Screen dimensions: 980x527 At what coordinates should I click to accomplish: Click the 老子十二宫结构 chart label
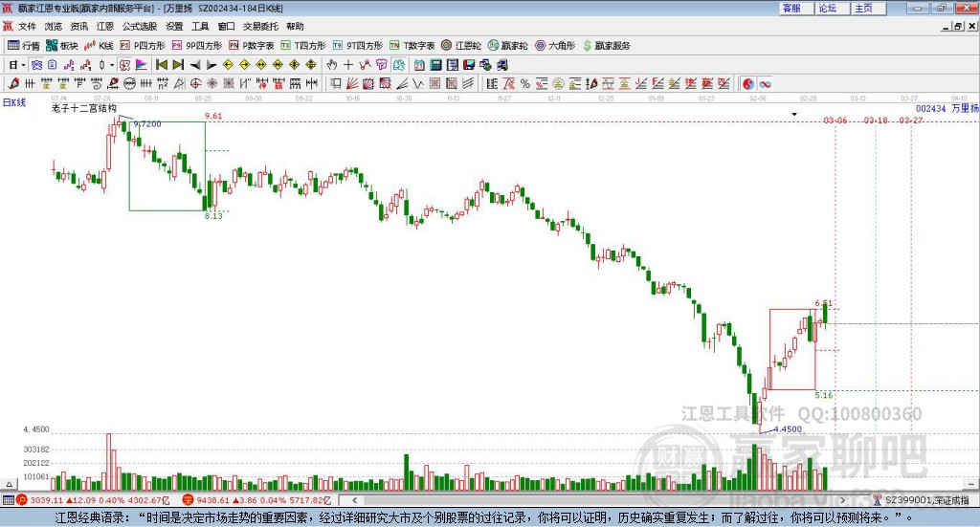click(84, 108)
